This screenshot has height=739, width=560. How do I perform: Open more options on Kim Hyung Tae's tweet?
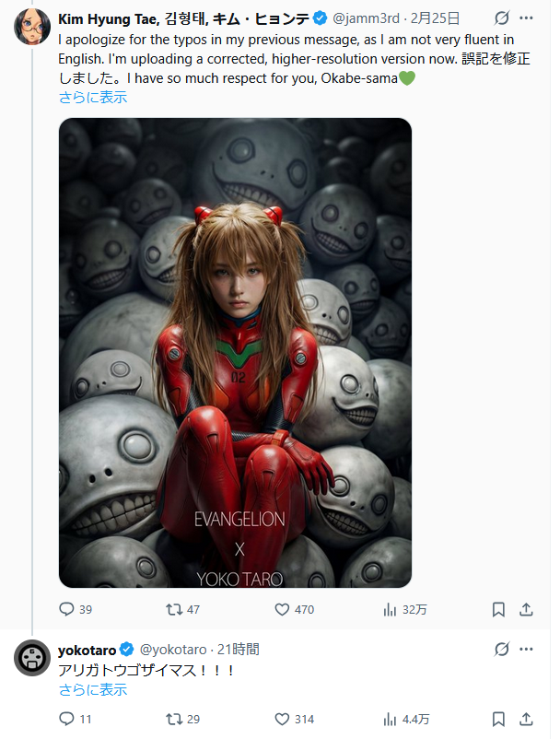coord(527,18)
